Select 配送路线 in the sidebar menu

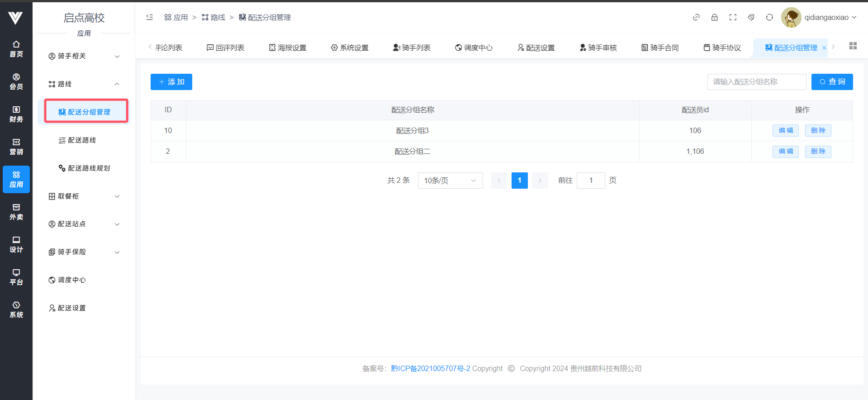point(82,140)
